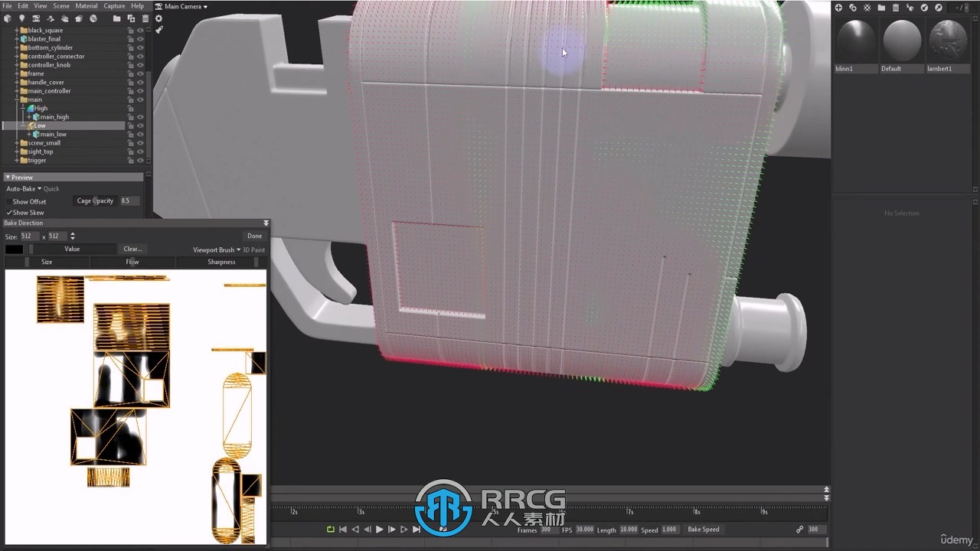Viewport: 980px width, 551px height.
Task: Click the bake size stepper arrows
Action: [x=73, y=236]
